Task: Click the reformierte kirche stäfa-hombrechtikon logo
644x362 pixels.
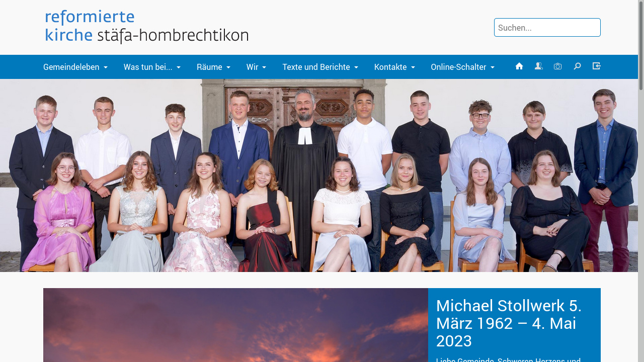Action: pos(146,27)
